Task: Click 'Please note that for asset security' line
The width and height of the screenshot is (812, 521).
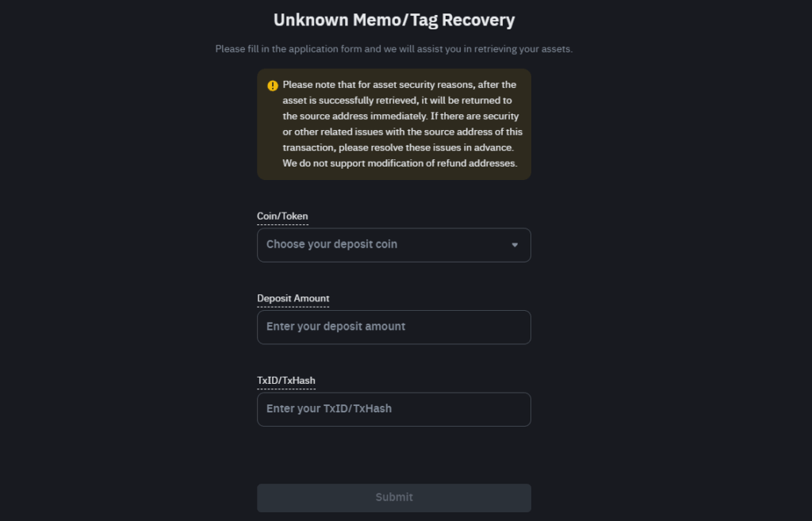Action: (400, 84)
